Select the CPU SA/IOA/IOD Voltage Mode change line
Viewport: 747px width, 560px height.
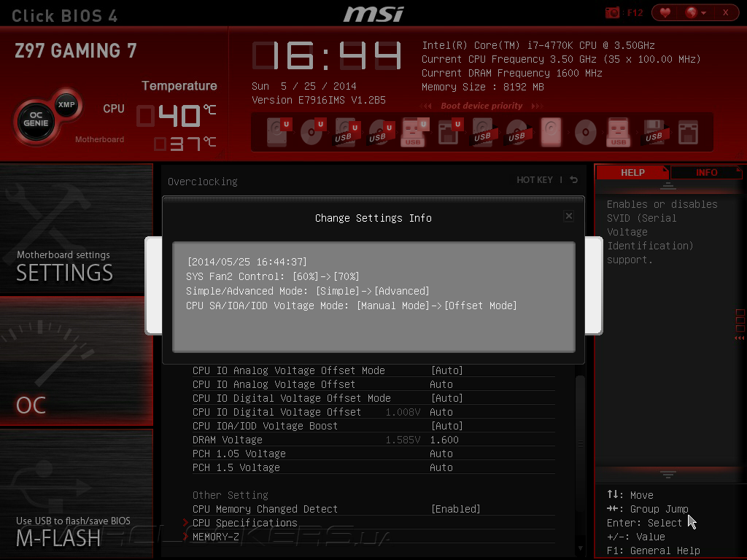(351, 306)
